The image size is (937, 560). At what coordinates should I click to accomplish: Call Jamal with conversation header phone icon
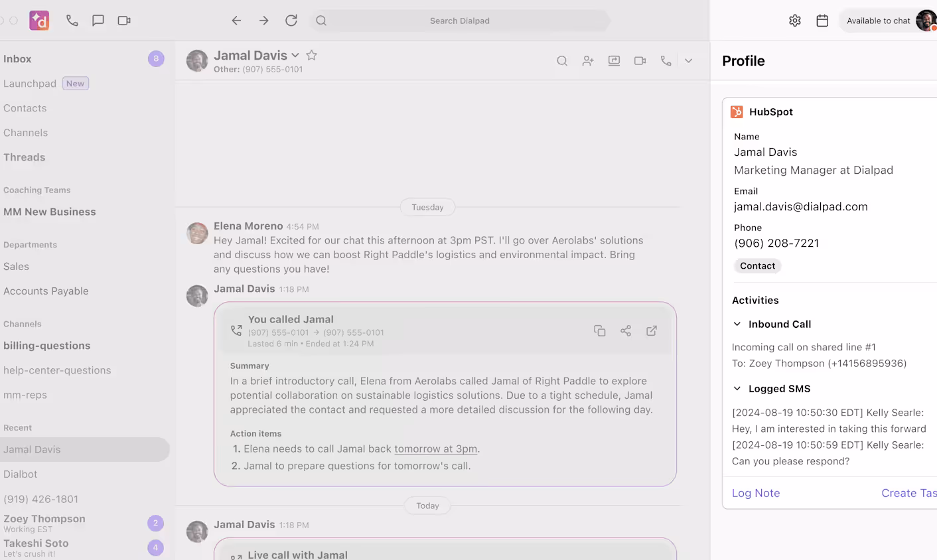666,61
